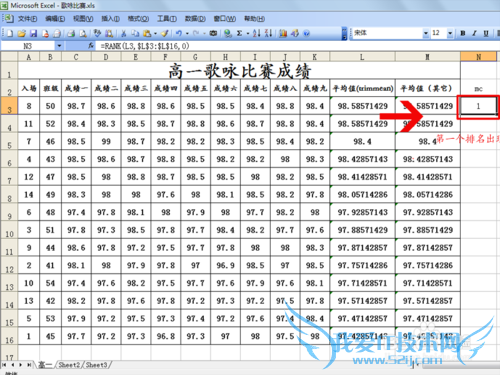Select cell M8 with 98.05714286

(428, 195)
